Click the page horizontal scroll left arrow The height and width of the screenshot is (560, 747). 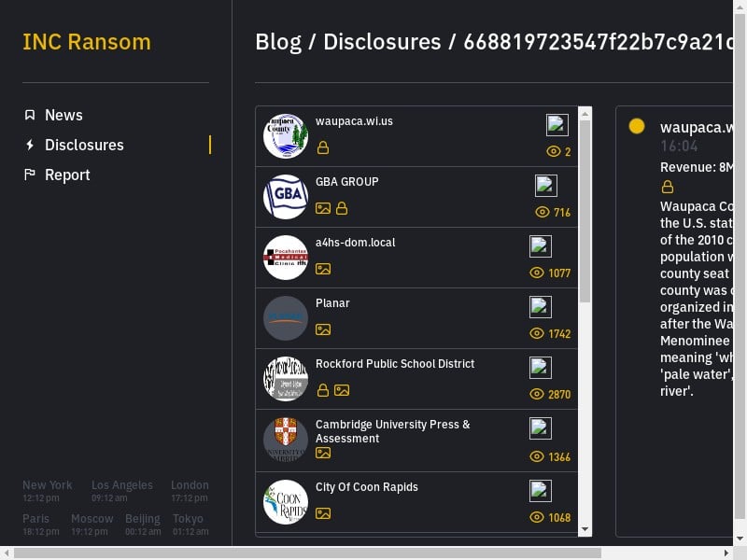(7, 553)
